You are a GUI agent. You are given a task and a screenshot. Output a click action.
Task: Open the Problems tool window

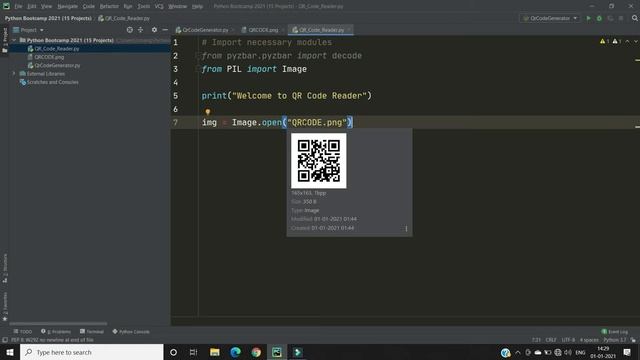click(x=56, y=331)
